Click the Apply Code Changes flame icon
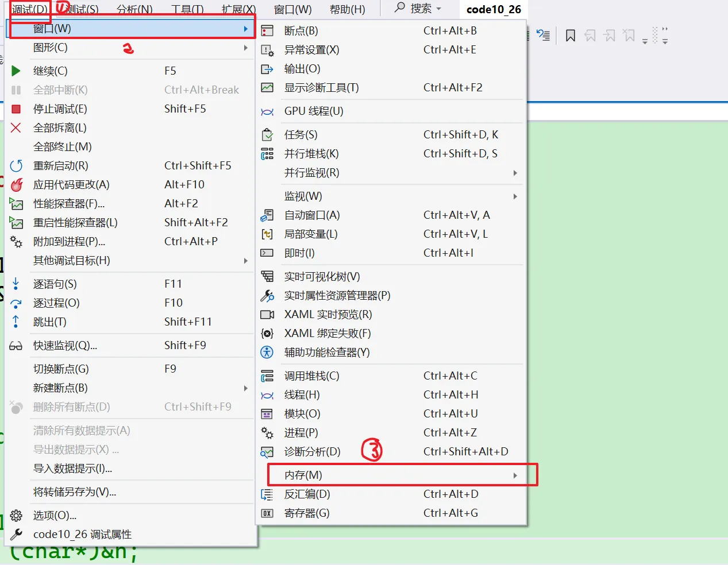This screenshot has width=728, height=565. coord(17,184)
